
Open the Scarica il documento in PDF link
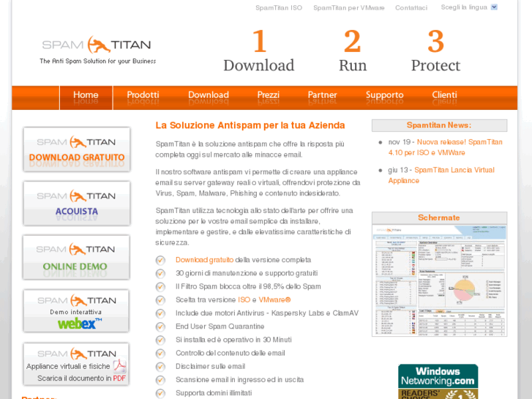point(81,379)
